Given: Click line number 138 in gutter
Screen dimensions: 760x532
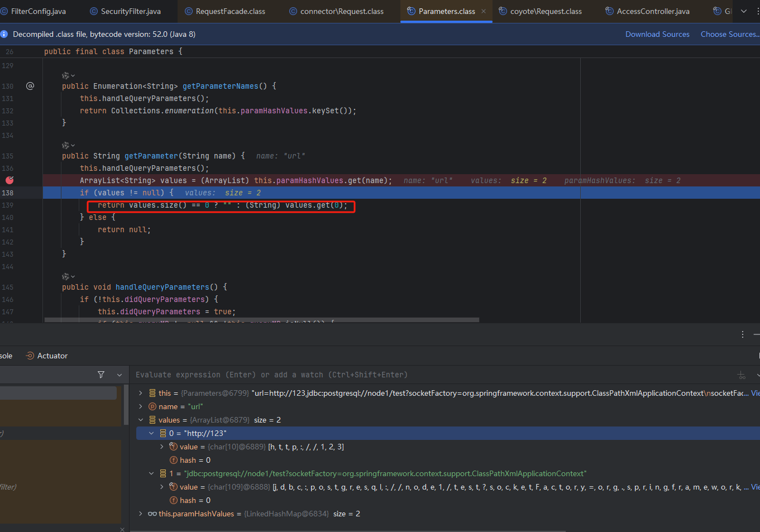Looking at the screenshot, I should (x=8, y=193).
